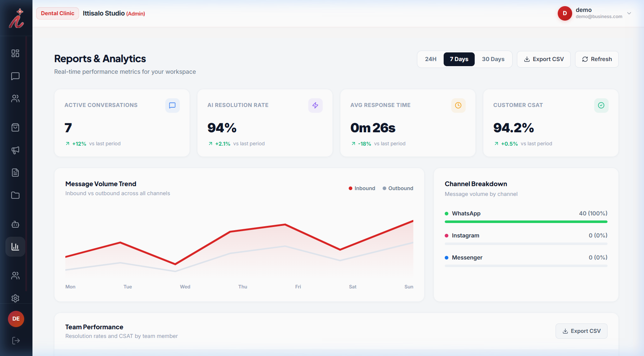Open the dashboard grid icon in sidebar
This screenshot has width=644, height=356.
click(x=15, y=53)
